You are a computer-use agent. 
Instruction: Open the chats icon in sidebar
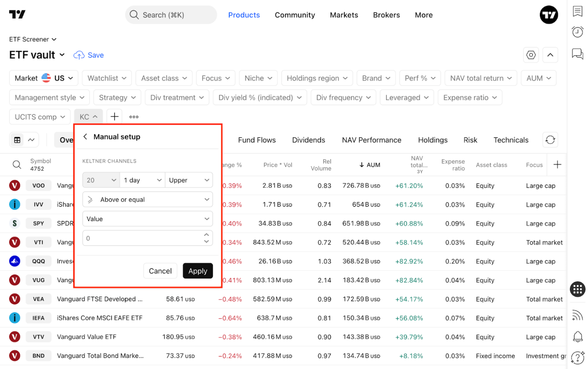577,54
